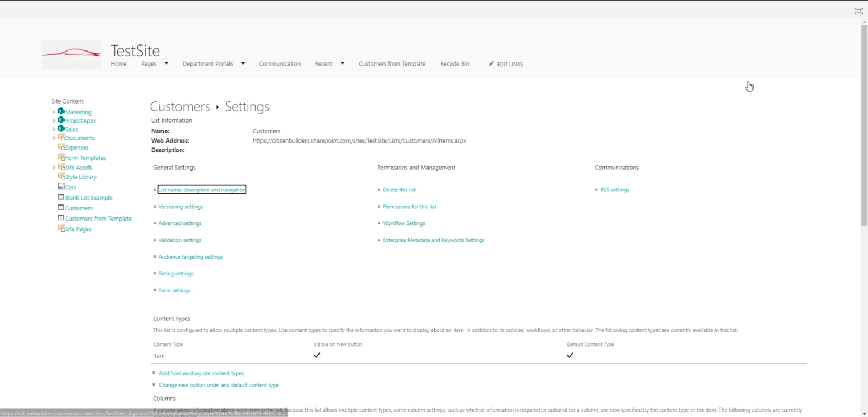
Task: Click the Blank List Example list icon
Action: click(x=61, y=197)
